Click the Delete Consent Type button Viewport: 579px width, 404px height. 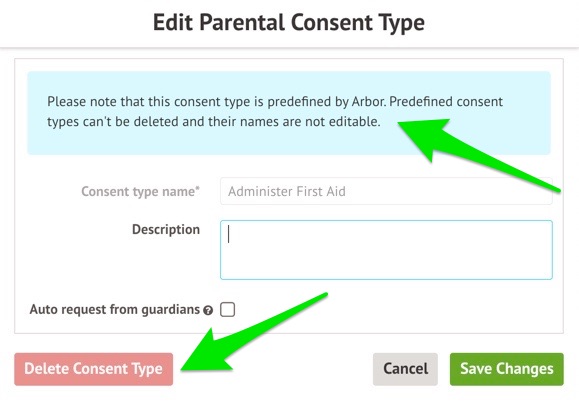point(94,369)
